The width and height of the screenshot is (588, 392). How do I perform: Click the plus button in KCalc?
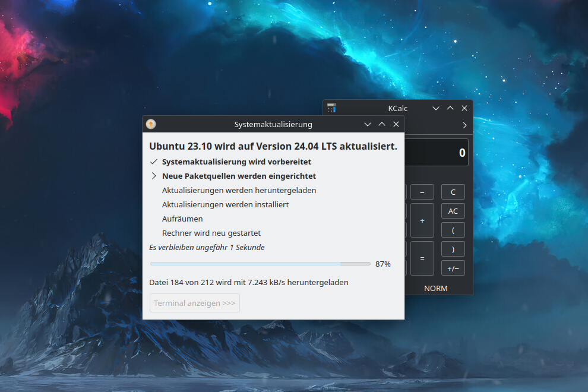tap(422, 220)
